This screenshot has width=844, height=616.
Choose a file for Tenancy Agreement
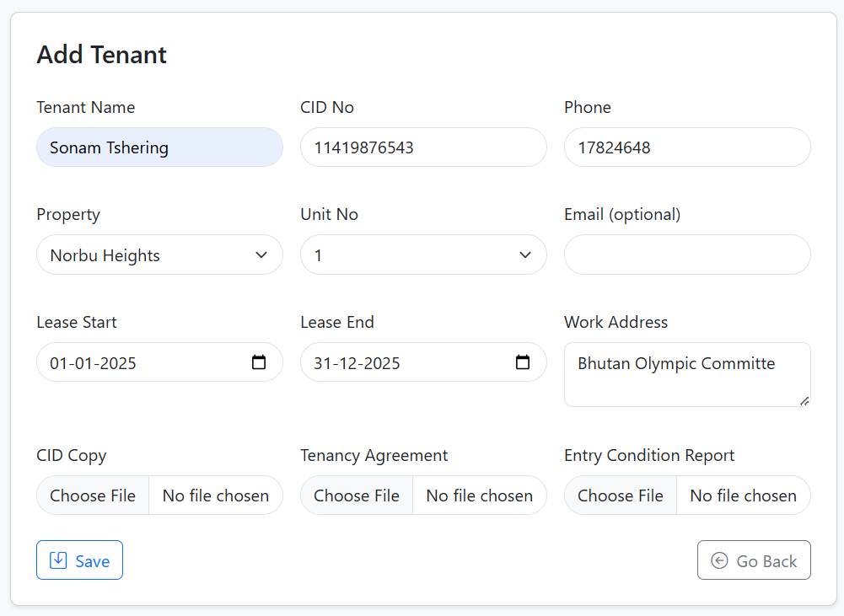(x=357, y=495)
